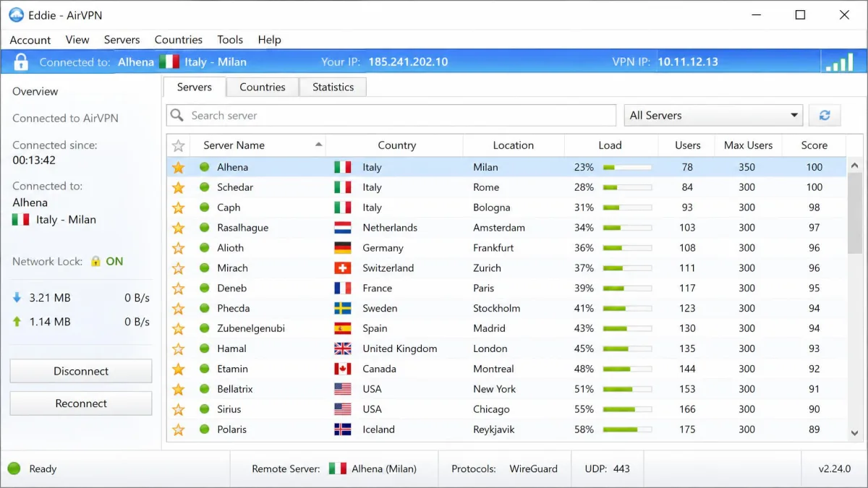Sort servers by Country column
The width and height of the screenshot is (868, 488).
(x=395, y=145)
